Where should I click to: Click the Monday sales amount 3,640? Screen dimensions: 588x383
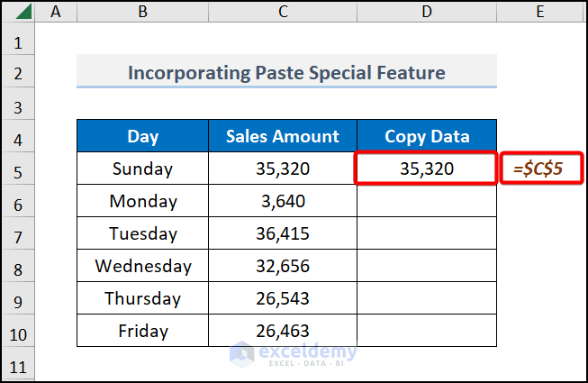point(283,201)
